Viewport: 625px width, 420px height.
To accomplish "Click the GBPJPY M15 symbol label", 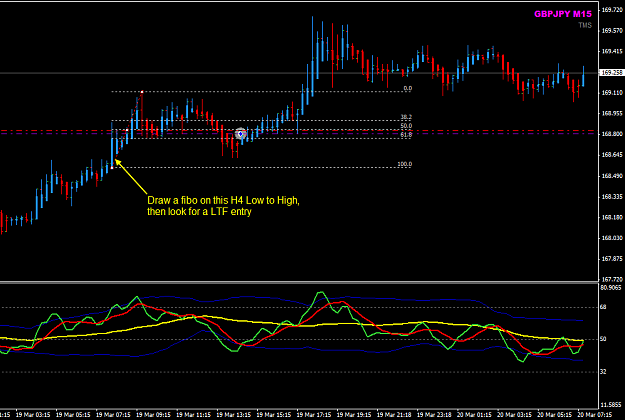I will click(x=563, y=14).
